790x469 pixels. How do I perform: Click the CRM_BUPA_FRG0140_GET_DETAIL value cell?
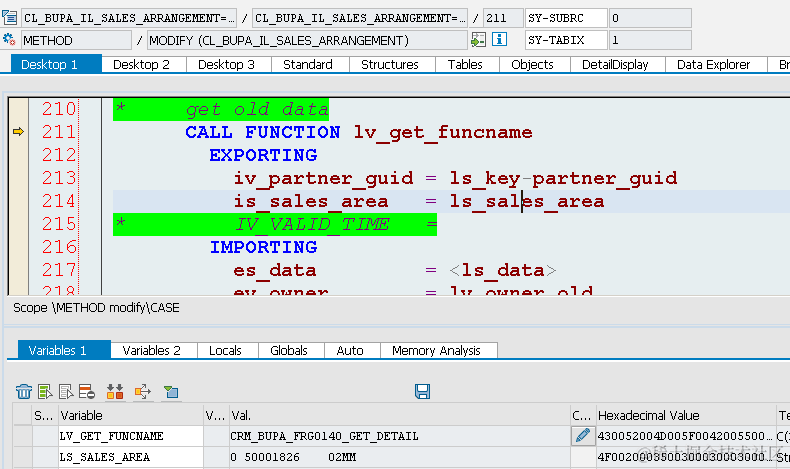[400, 436]
